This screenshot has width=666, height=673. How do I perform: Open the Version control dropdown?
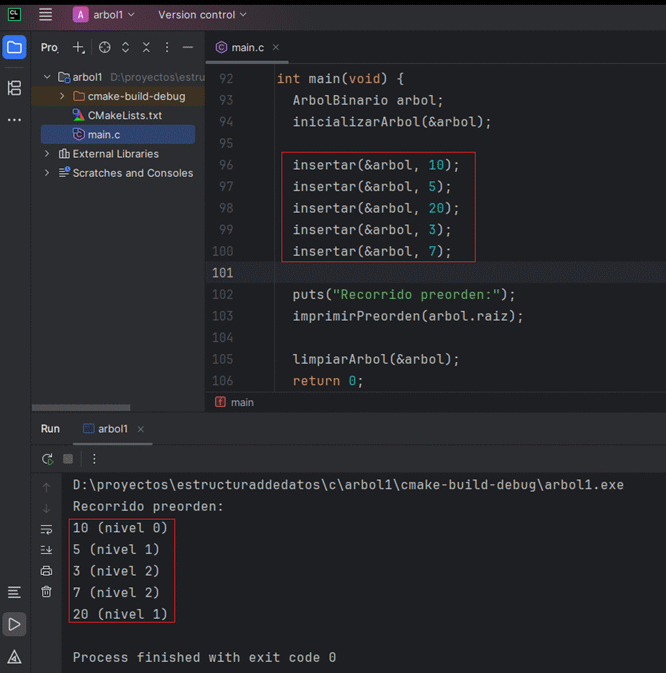click(x=202, y=15)
